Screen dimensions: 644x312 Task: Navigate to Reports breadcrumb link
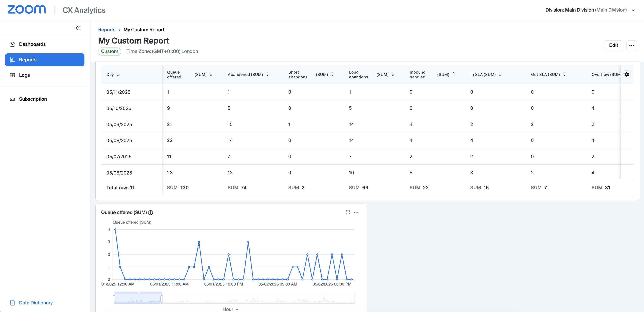click(107, 30)
